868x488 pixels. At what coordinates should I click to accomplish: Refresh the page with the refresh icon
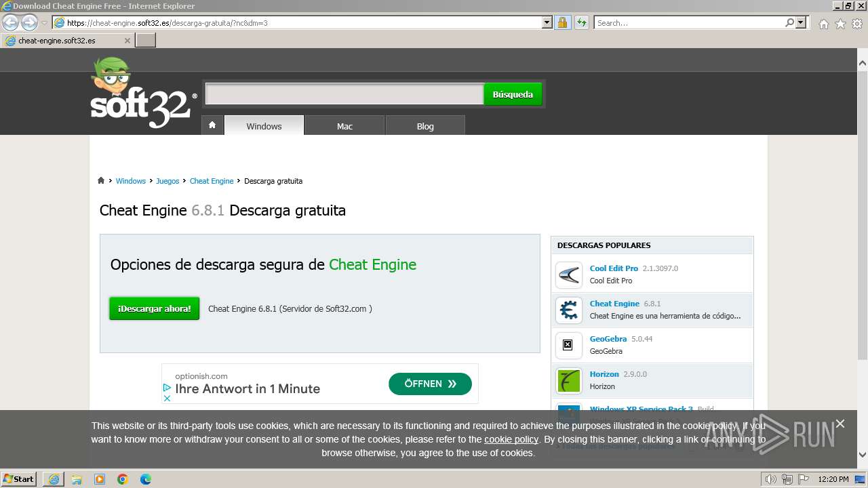[581, 22]
